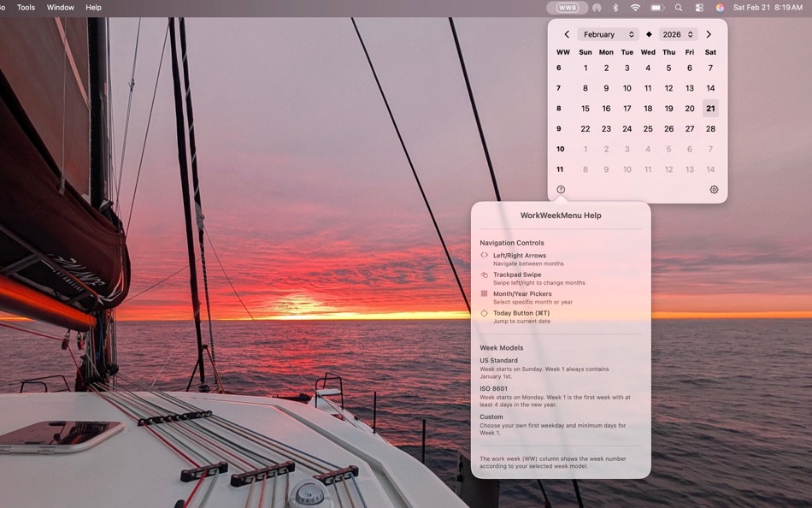Click the year picker up-down chevrons

tap(689, 34)
